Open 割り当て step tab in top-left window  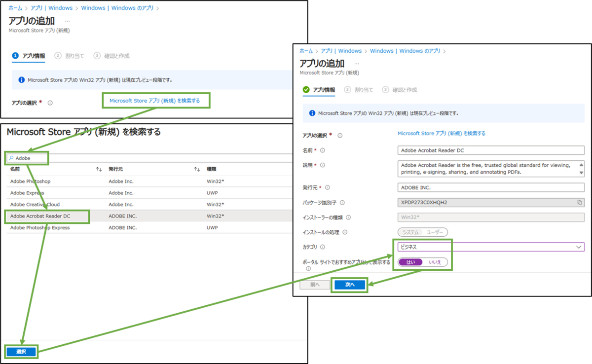[x=70, y=56]
